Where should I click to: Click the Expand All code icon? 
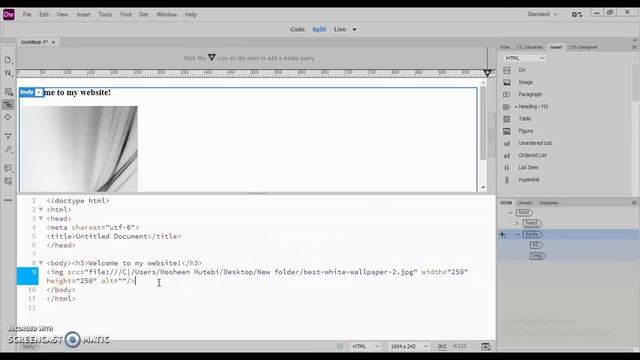pos(8,136)
